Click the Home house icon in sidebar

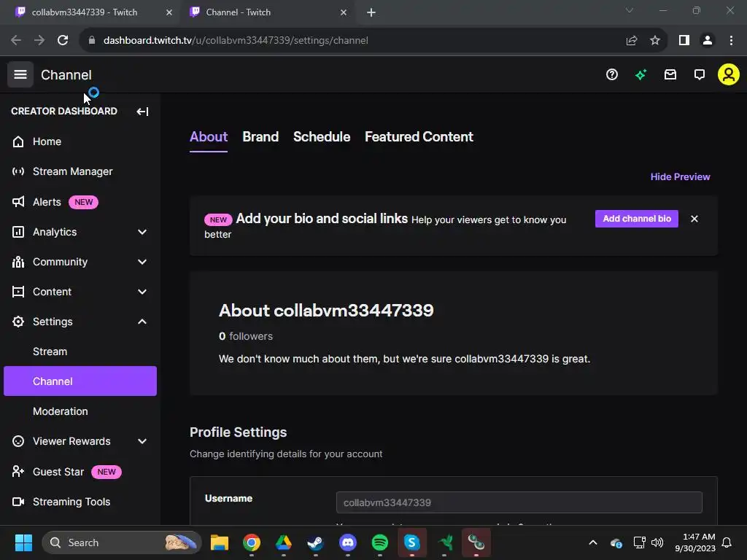pyautogui.click(x=18, y=141)
